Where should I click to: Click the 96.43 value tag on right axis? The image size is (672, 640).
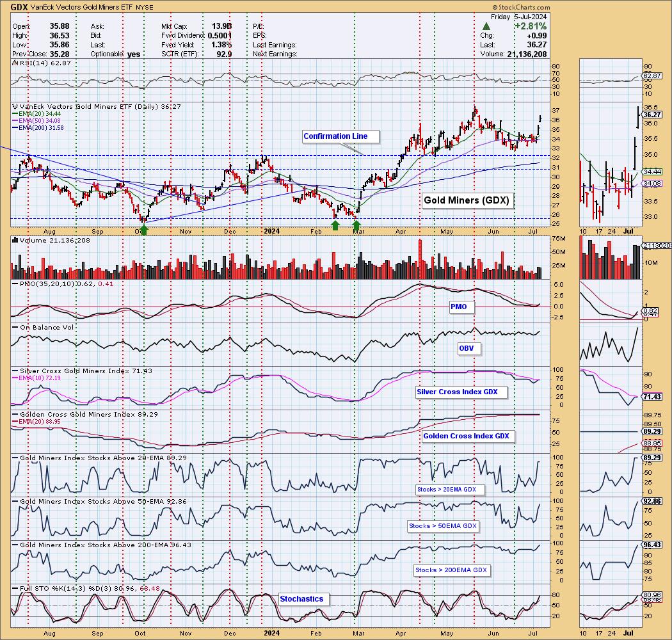[652, 545]
